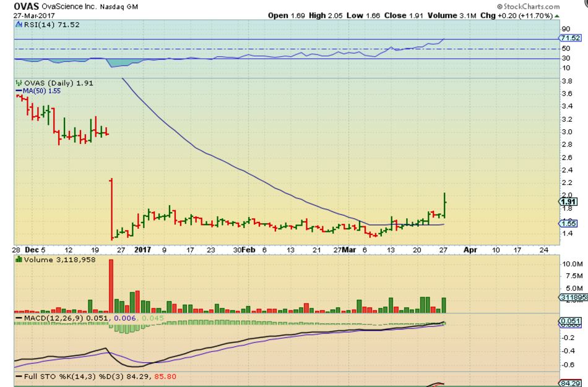Click the -0.4 MACD axis label
588x387 pixels.
click(x=569, y=351)
